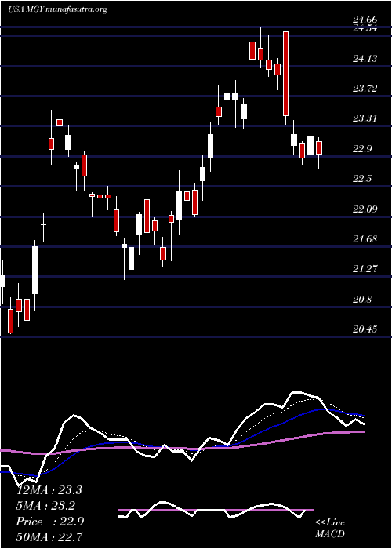
Task: Click the last red candlestick on the chart
Action: coord(319,147)
